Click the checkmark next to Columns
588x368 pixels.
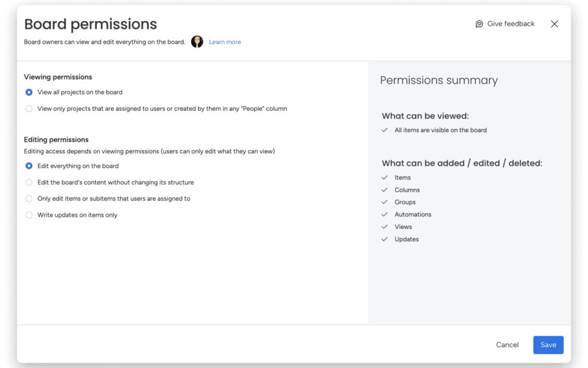pos(385,190)
